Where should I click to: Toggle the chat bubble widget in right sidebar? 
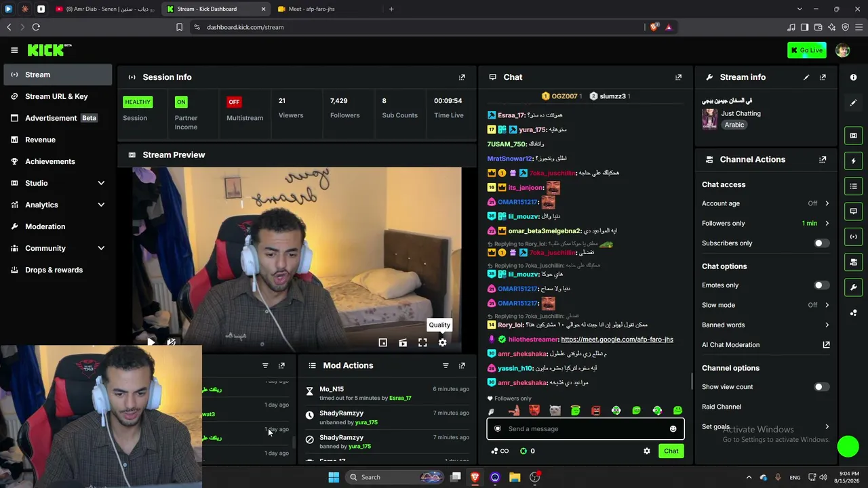click(854, 211)
